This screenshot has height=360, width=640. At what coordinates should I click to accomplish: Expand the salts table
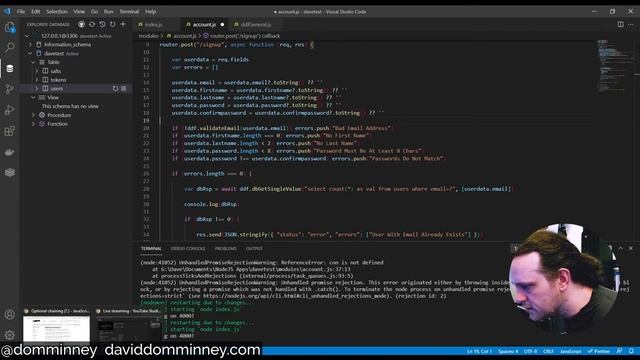[36, 71]
